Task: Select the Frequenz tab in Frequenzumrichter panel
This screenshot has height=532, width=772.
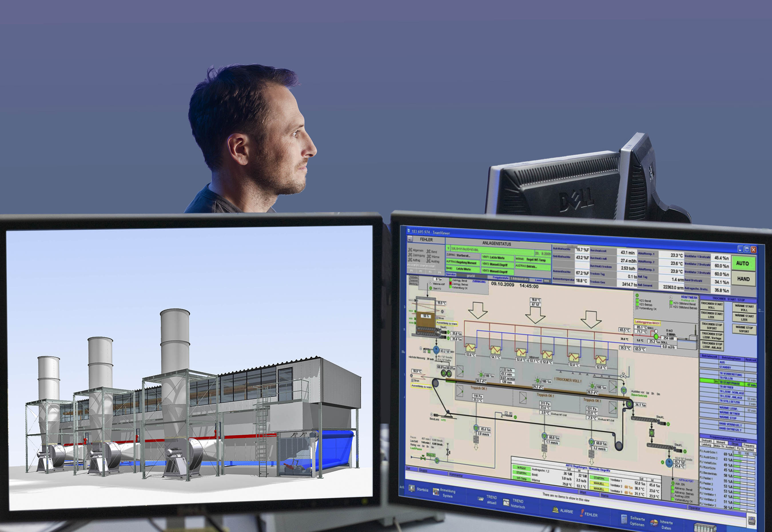Action: 749,445
